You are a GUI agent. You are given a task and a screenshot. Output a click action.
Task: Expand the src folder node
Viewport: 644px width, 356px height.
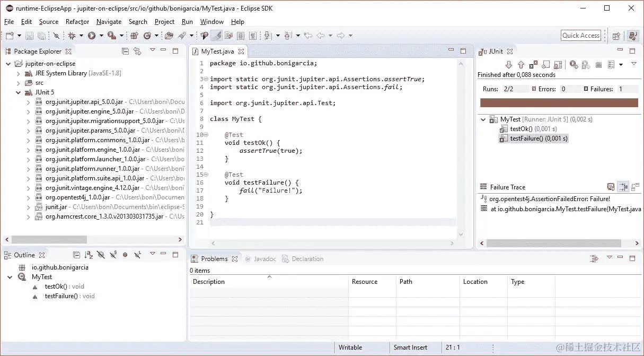[18, 83]
